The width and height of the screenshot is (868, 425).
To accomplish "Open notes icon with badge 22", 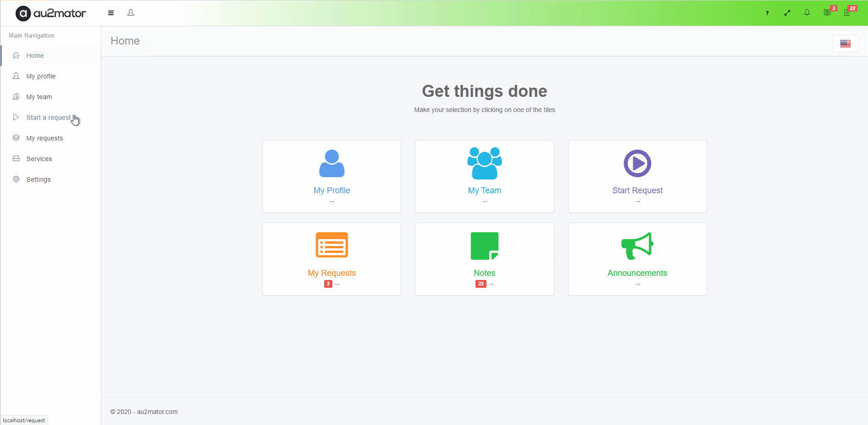I will click(847, 12).
